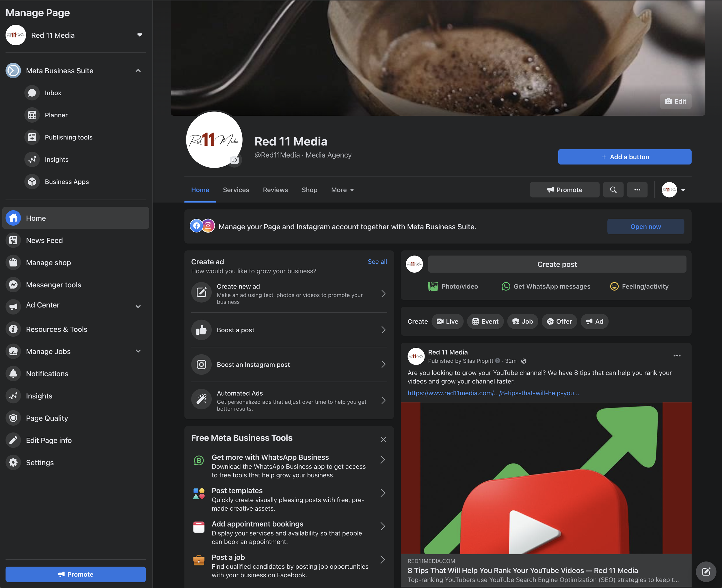Click the camera icon on the profile picture
Screen dimensions: 722x588
click(x=235, y=160)
